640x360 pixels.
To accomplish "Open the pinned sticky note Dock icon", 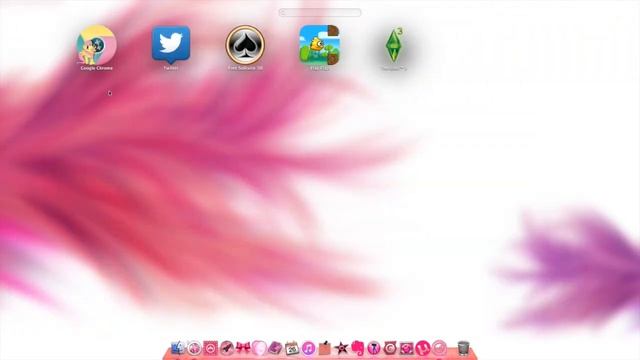I will click(x=324, y=348).
